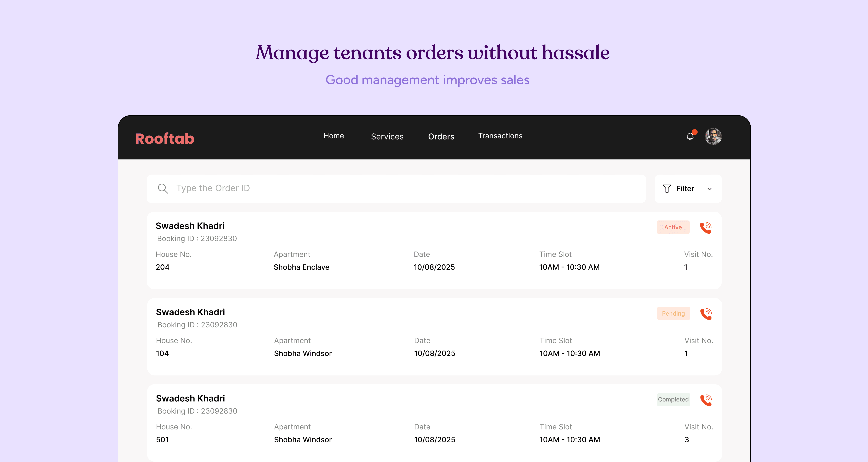Open order card for house 501
Screen dimensions: 868x462
pos(434,423)
